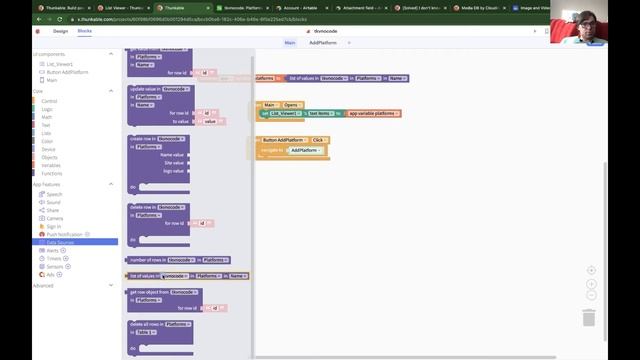Screen dimensions: 640x360
Task: Open the Functions blocks category
Action: tap(51, 173)
